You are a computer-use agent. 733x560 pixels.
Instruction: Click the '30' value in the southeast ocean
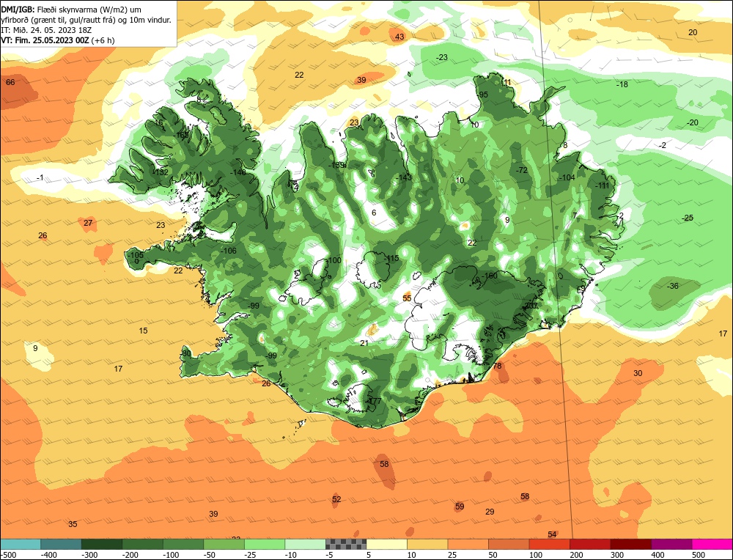coord(638,374)
